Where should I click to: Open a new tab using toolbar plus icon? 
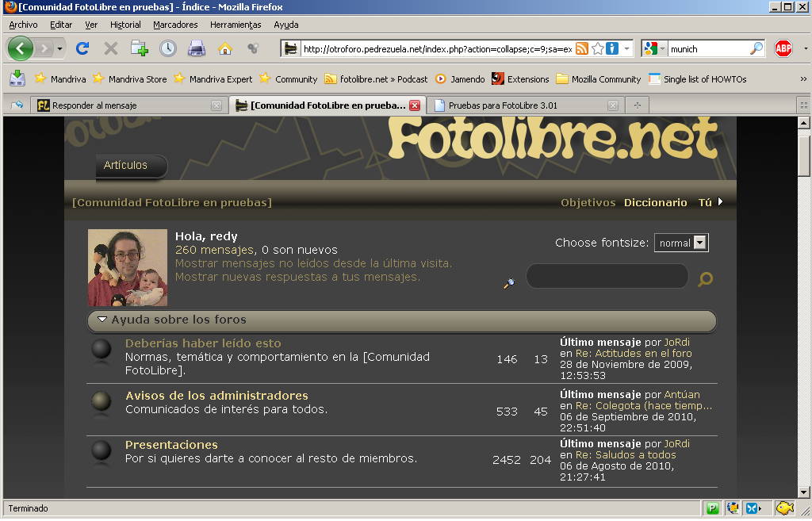click(x=140, y=48)
